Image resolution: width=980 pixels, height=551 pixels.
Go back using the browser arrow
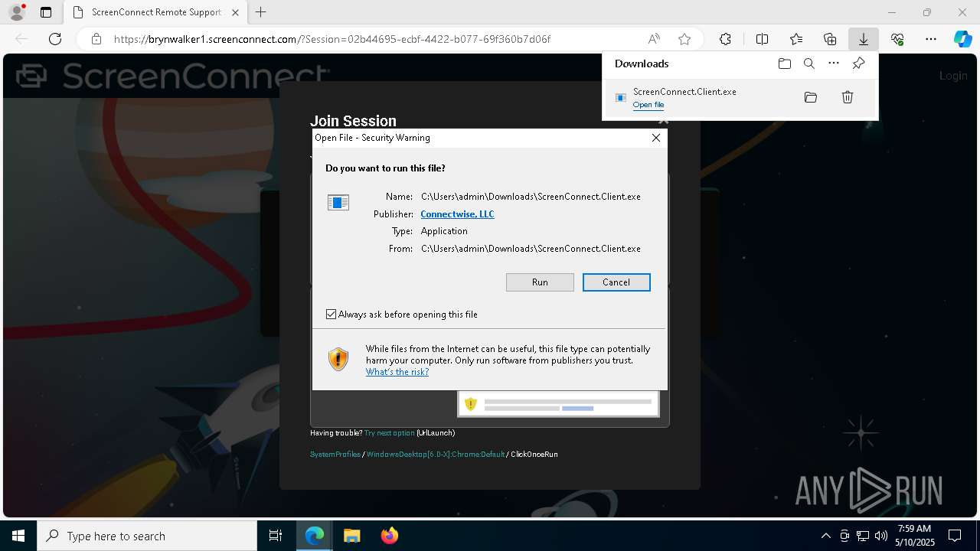tap(21, 39)
